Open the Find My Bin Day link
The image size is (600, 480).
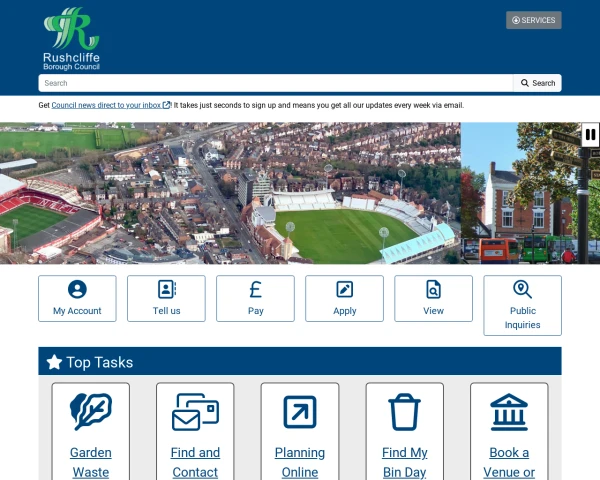(404, 462)
